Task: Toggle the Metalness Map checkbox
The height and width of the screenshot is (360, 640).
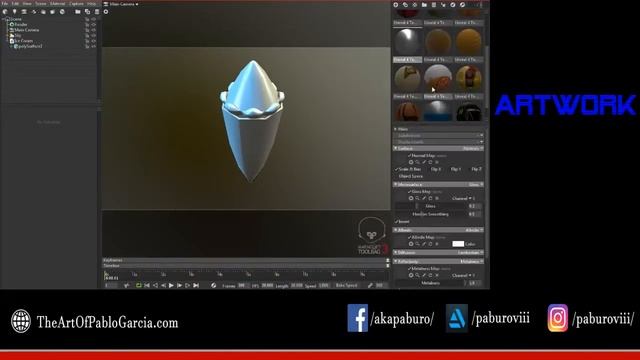Action: [x=409, y=269]
